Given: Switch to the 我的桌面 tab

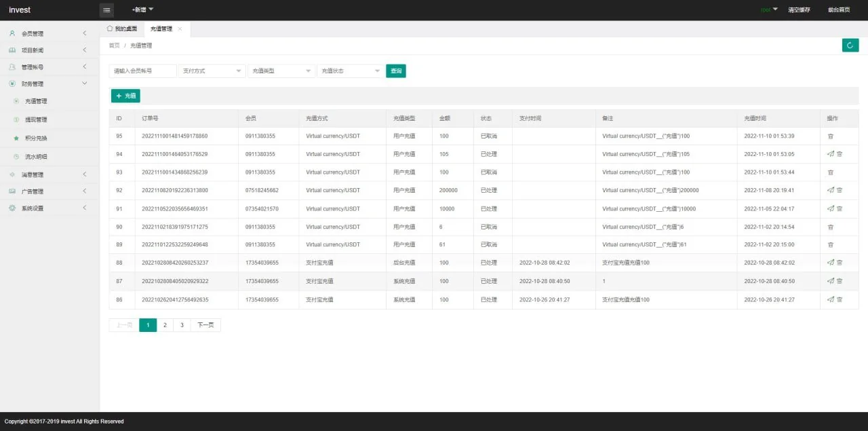Looking at the screenshot, I should [x=122, y=29].
